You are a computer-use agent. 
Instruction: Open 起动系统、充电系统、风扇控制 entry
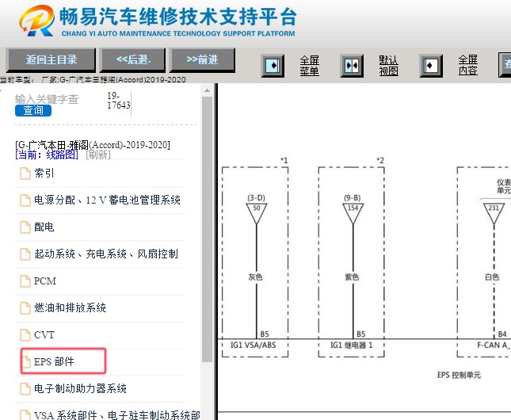106,254
